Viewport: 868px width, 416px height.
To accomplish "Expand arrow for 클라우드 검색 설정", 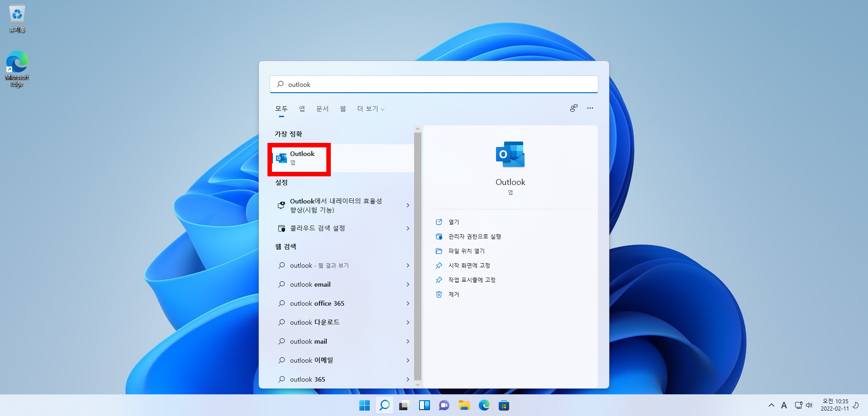I will click(x=408, y=228).
